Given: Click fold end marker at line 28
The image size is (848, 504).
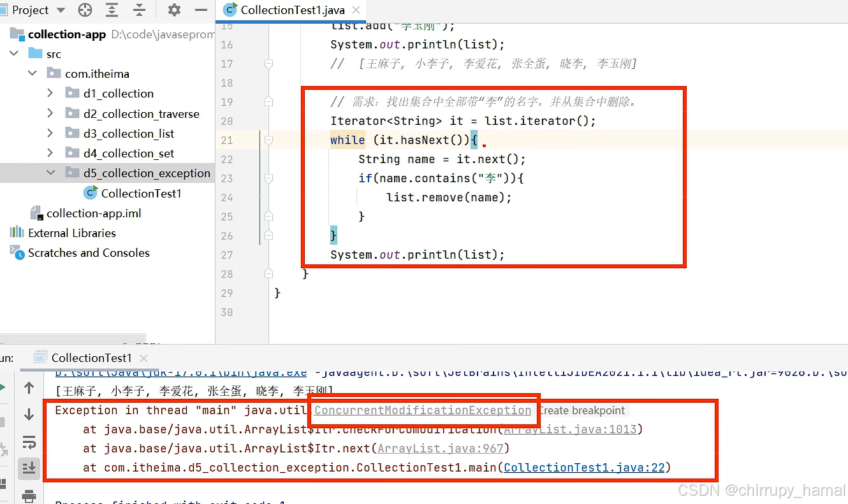Looking at the screenshot, I should pos(268,274).
